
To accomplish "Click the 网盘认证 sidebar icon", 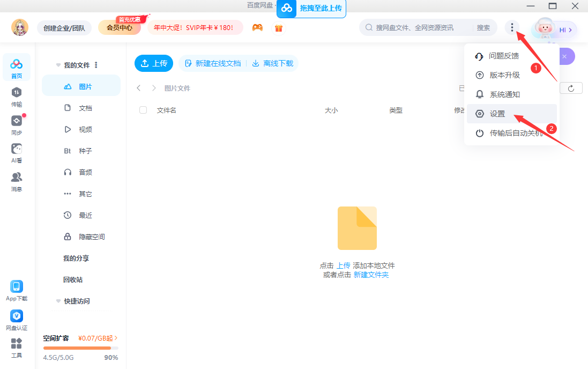I will click(16, 319).
